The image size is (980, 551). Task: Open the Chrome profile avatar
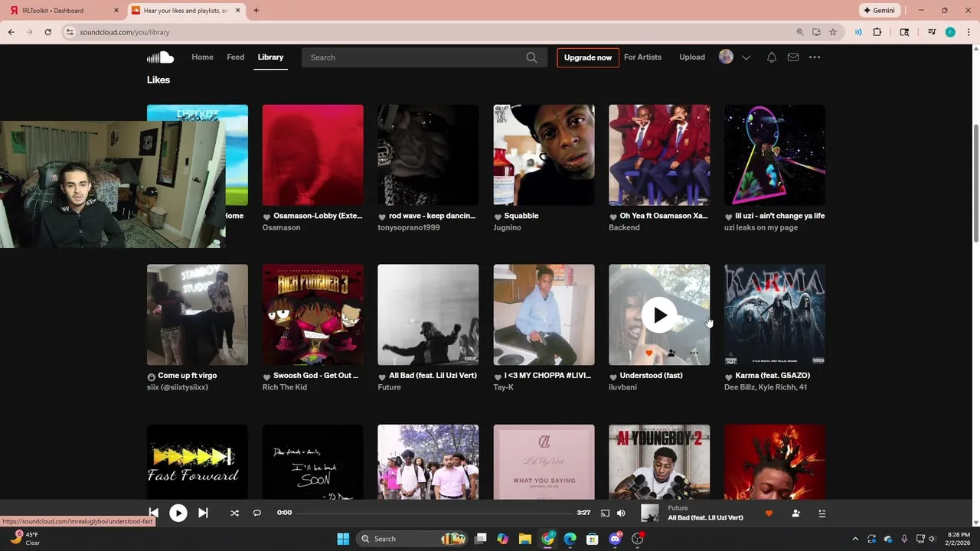950,32
